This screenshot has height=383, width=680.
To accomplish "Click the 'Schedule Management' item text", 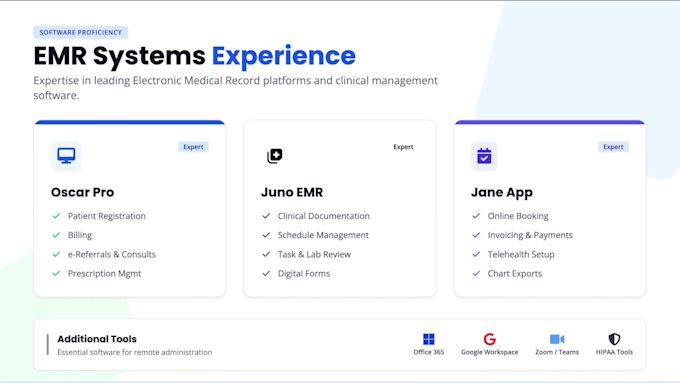I will coord(323,235).
